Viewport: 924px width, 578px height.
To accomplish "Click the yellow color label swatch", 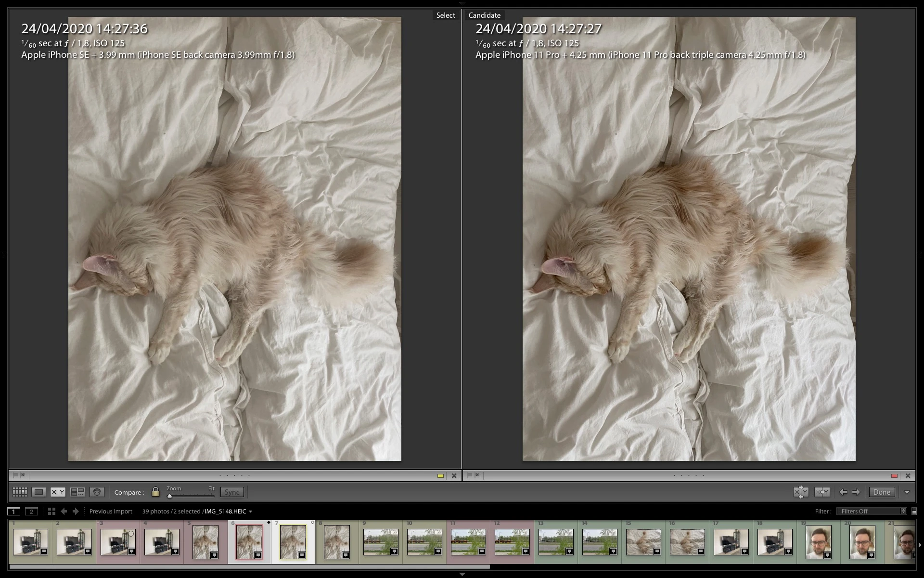I will [440, 475].
